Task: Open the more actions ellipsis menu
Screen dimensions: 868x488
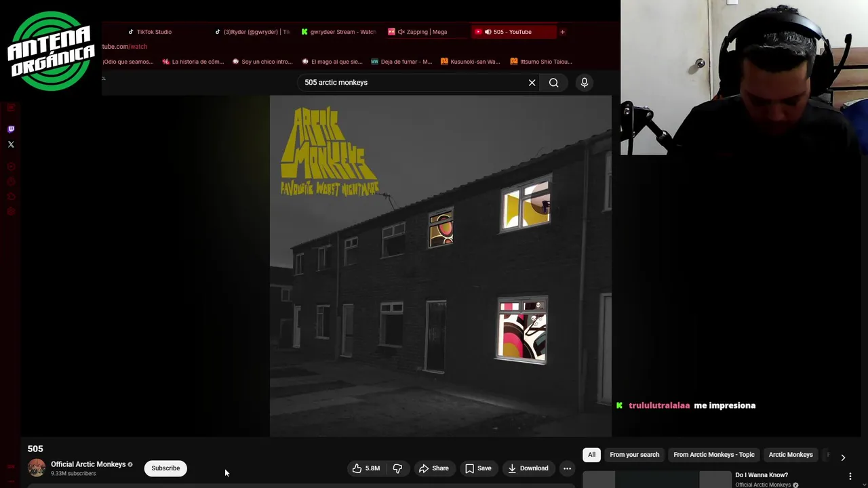Action: pos(567,468)
